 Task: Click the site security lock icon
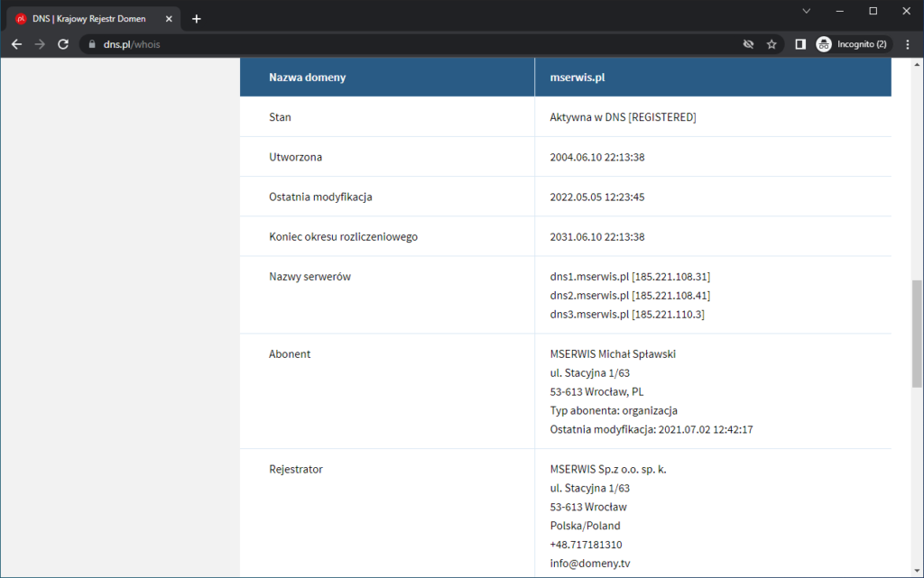[x=94, y=42]
